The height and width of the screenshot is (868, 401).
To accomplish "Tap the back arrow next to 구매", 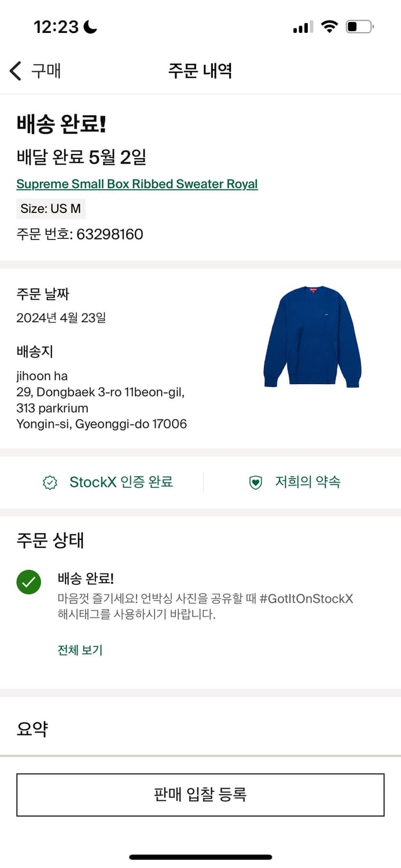I will point(14,70).
